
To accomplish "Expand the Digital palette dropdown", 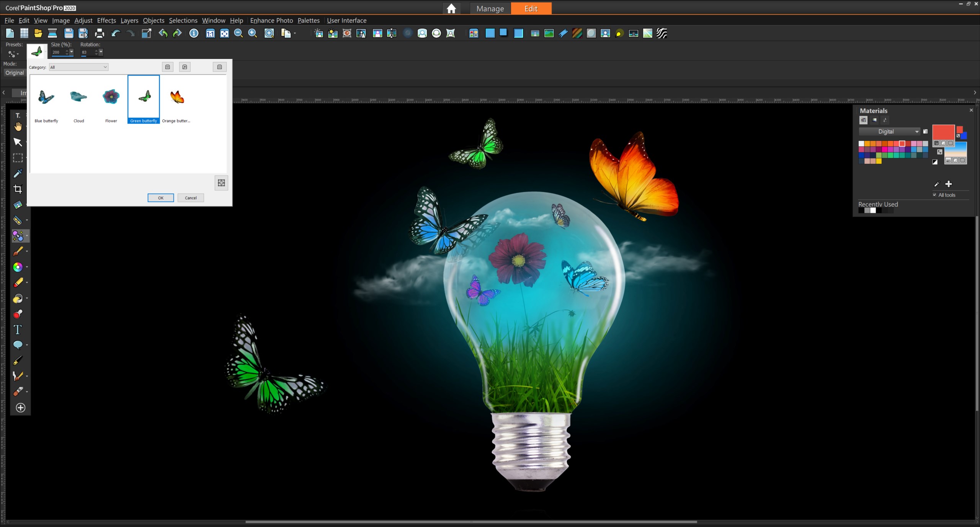I will [917, 132].
